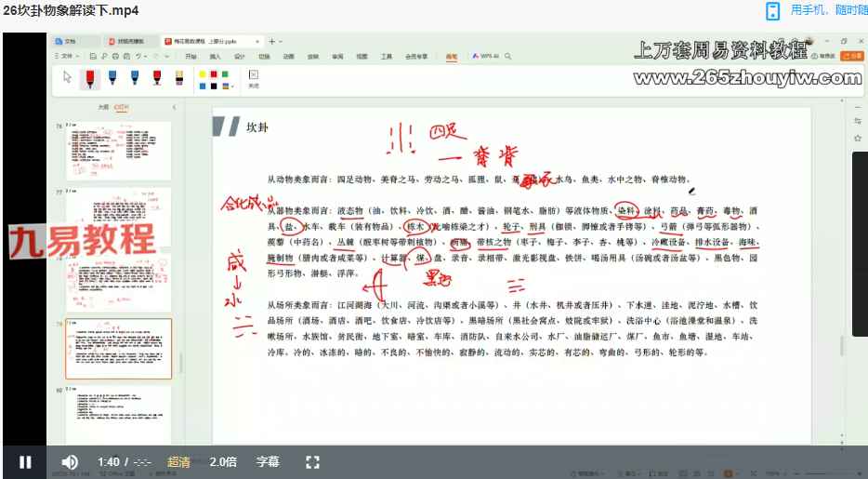Open slide thumbnail 77
868x479 pixels.
pyautogui.click(x=118, y=217)
